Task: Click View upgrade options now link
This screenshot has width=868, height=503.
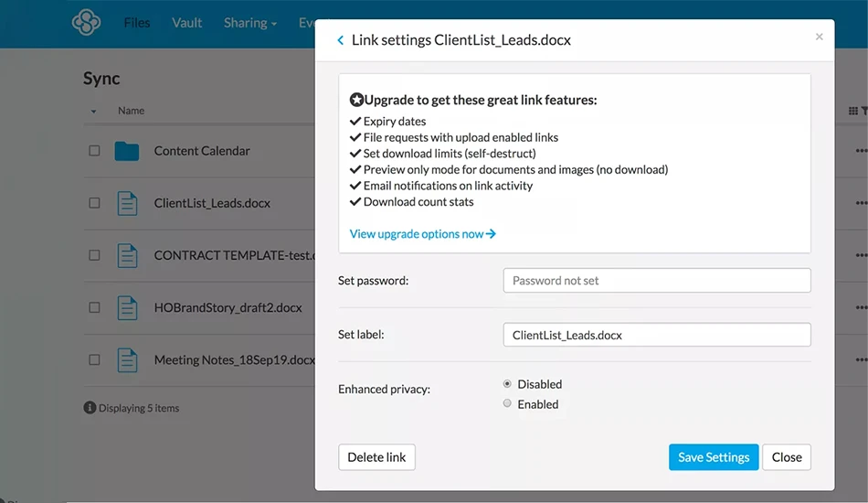Action: 422,234
